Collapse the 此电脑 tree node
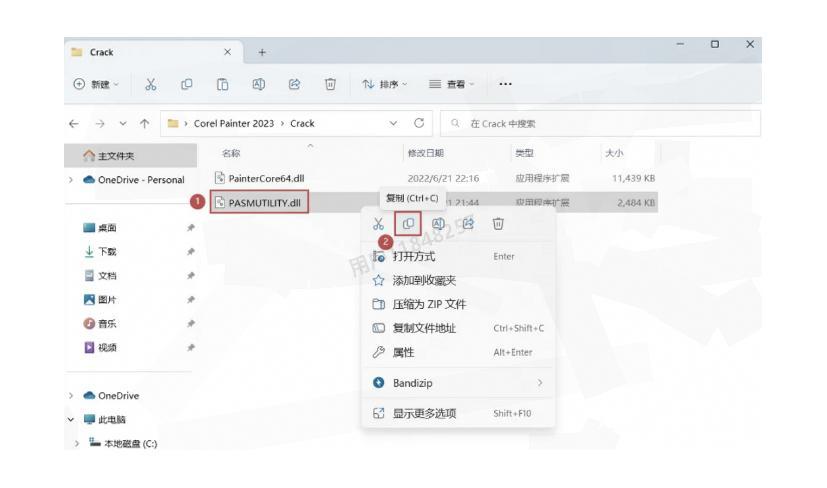Viewport: 827px width, 488px height. coord(71,420)
